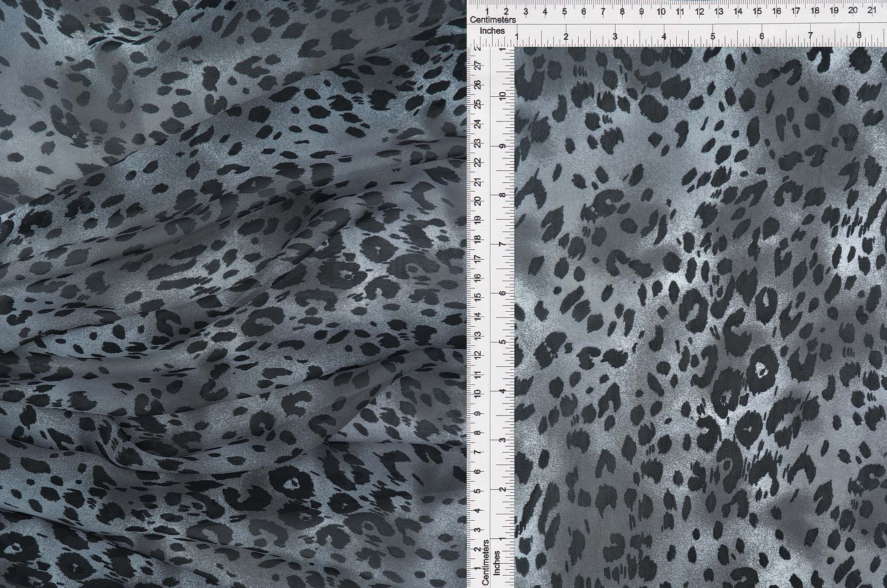Click the number 10 on the vertical inch ruler
The height and width of the screenshot is (588, 887).
tap(502, 96)
